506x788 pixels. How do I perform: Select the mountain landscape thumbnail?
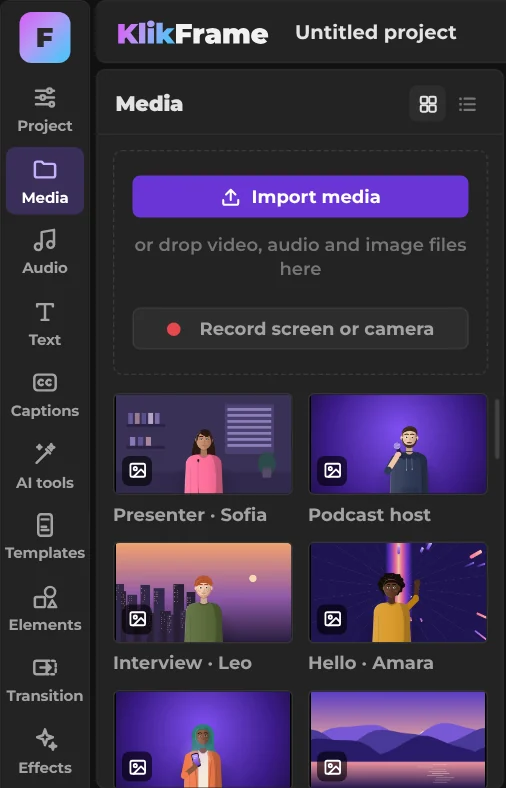(x=398, y=739)
